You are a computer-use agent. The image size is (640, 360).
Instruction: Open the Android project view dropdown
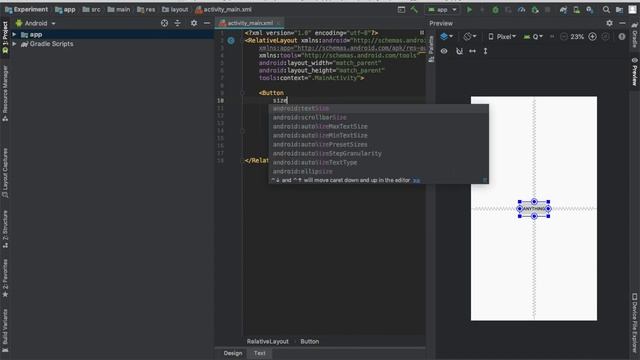(x=36, y=23)
